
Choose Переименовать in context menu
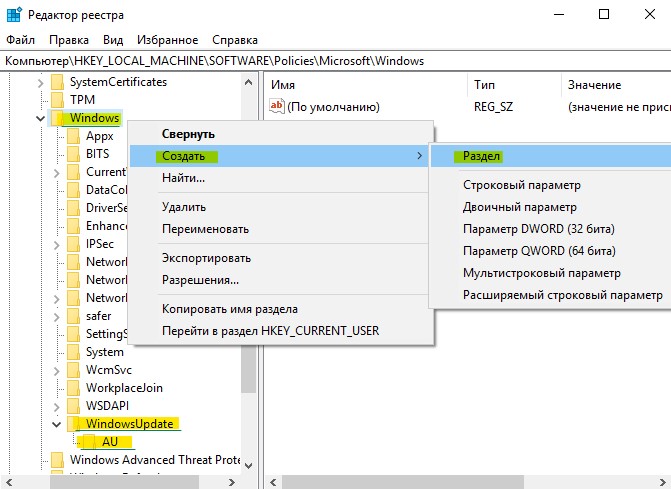(x=281, y=228)
